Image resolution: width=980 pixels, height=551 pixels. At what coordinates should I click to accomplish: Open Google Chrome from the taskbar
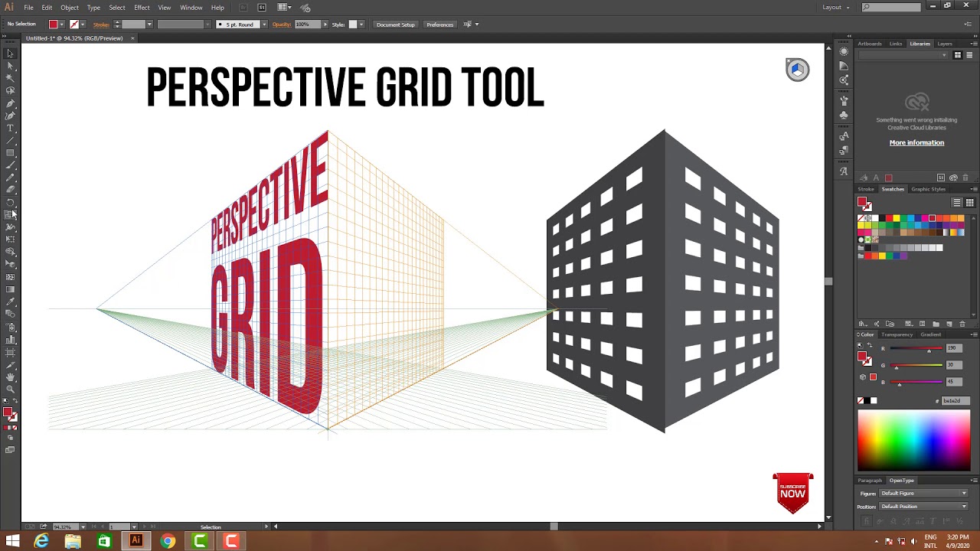tap(168, 542)
